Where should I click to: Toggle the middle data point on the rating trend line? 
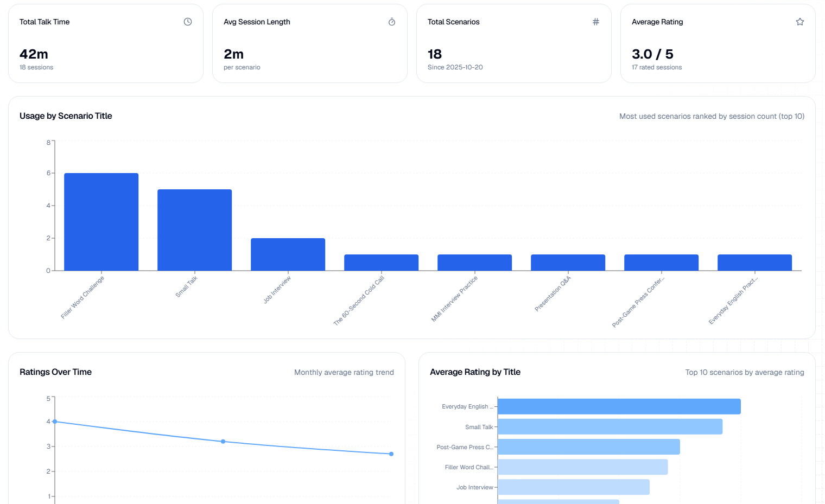click(x=223, y=441)
